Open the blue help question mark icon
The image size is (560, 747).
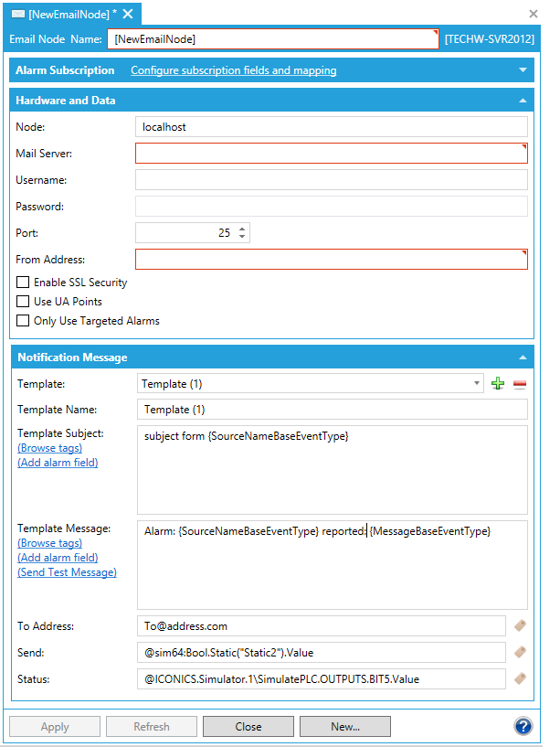523,727
